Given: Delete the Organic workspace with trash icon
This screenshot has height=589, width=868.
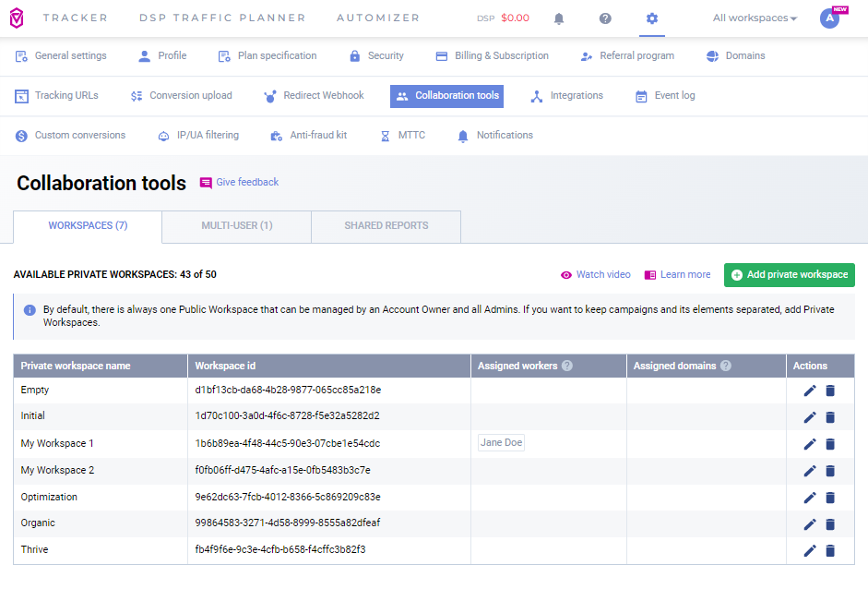Looking at the screenshot, I should (x=830, y=524).
